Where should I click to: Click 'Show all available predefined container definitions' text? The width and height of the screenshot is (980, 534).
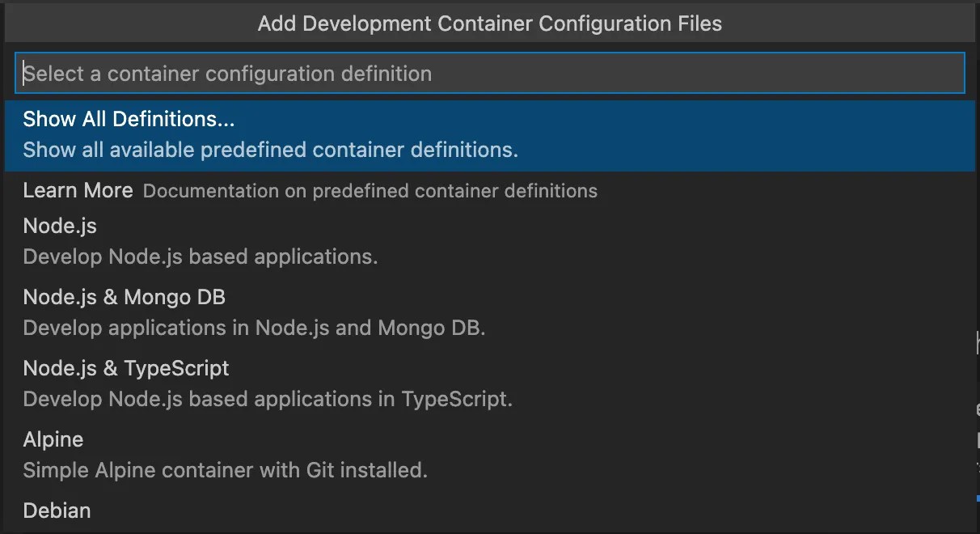point(270,150)
